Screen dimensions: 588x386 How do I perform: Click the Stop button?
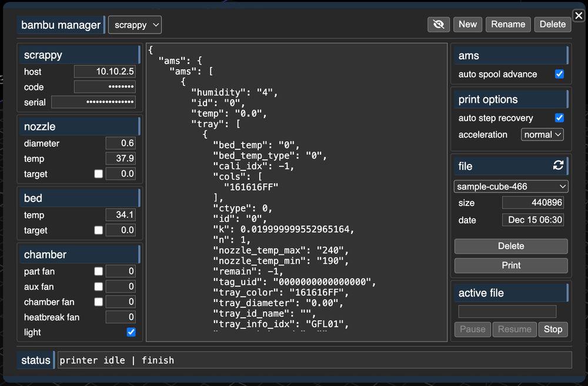[x=553, y=330]
